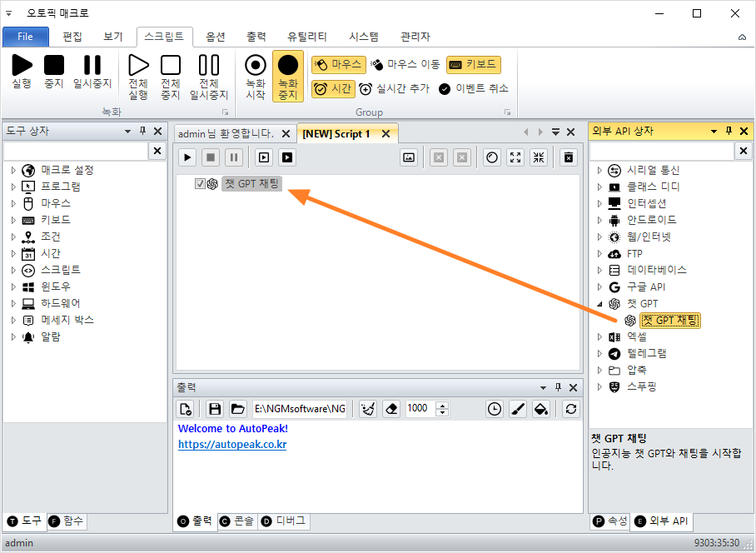Expand 프로그램 tree node

click(13, 187)
